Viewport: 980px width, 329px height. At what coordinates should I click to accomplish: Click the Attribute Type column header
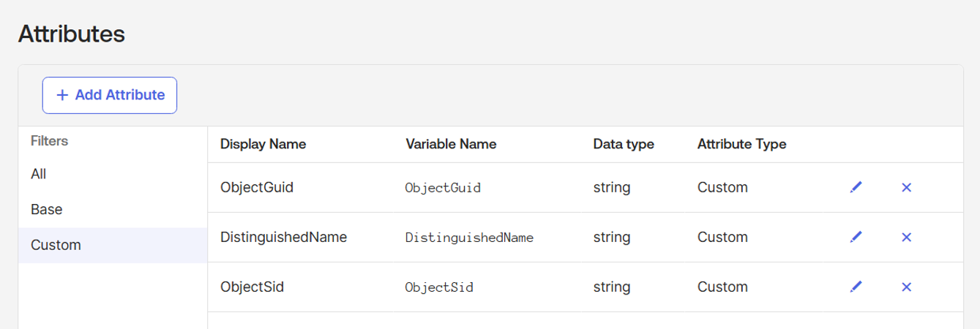tap(742, 144)
